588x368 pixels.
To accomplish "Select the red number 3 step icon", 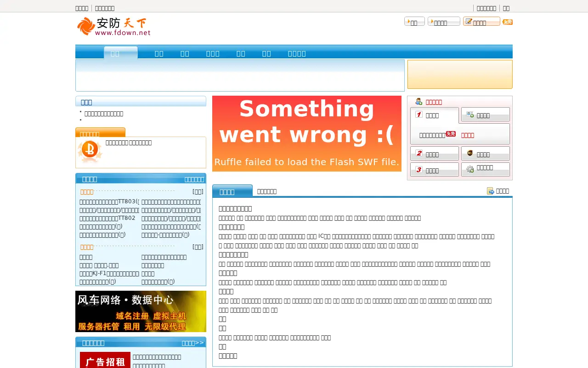I will coord(419,170).
